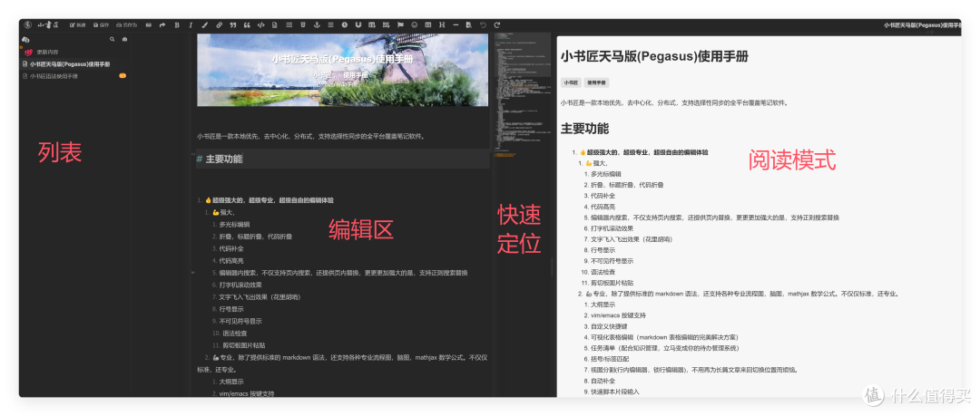
Task: Insert an emoji with the smiley icon
Action: 415,25
